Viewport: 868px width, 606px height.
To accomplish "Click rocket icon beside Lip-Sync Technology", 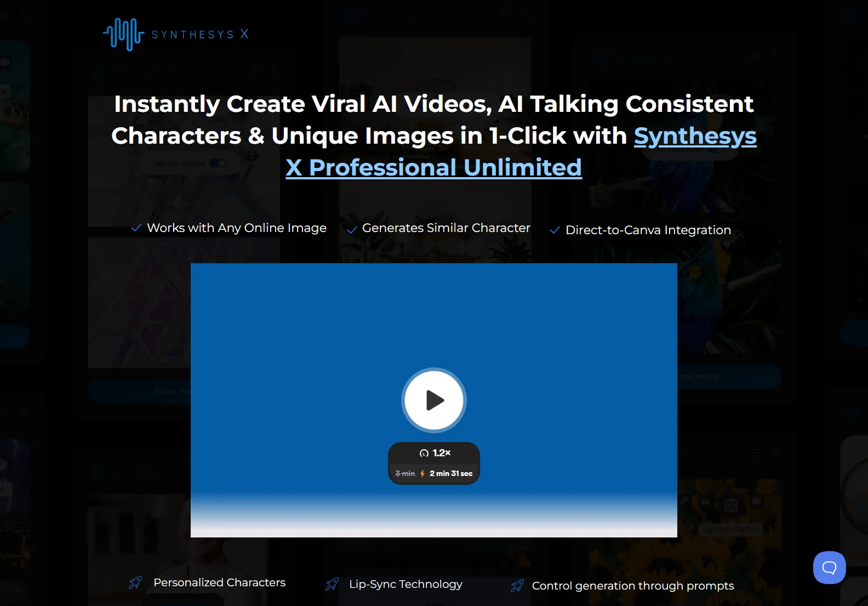I will click(x=332, y=585).
